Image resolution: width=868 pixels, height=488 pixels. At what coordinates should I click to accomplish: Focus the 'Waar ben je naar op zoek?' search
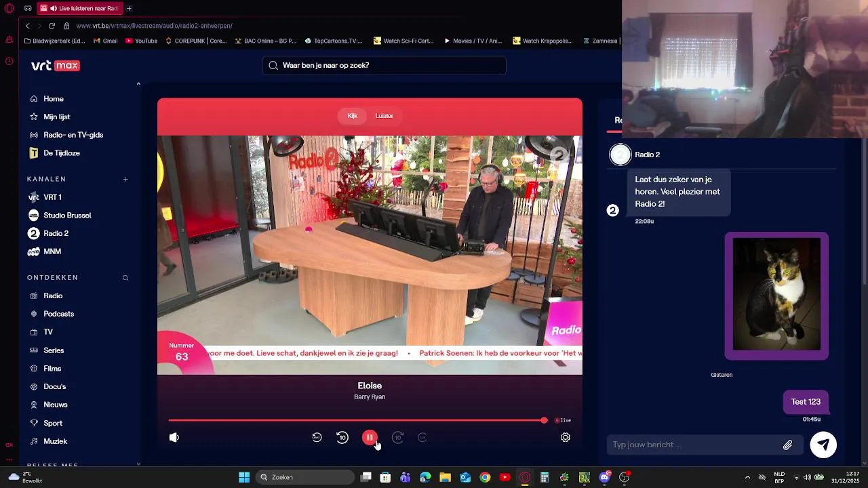point(384,66)
